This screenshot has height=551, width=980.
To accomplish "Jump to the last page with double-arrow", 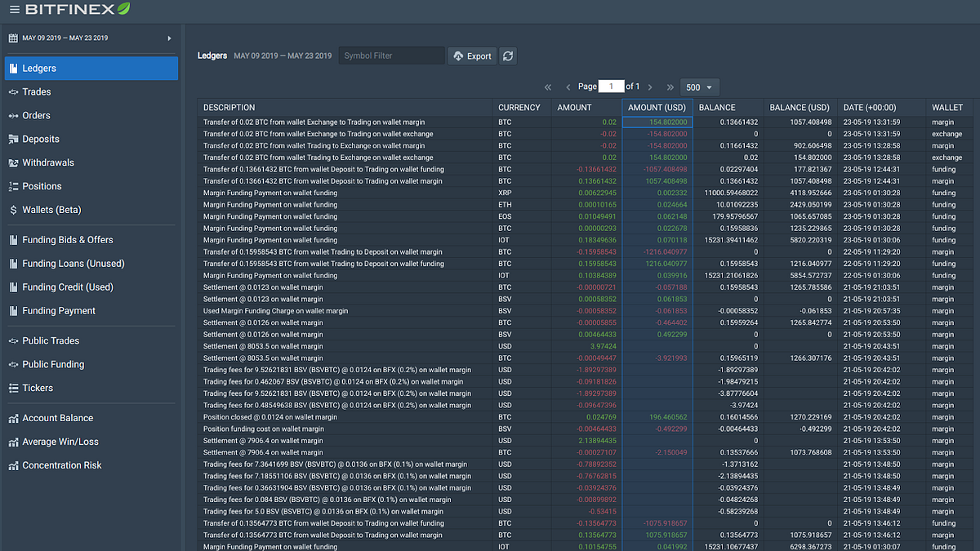I will 670,87.
